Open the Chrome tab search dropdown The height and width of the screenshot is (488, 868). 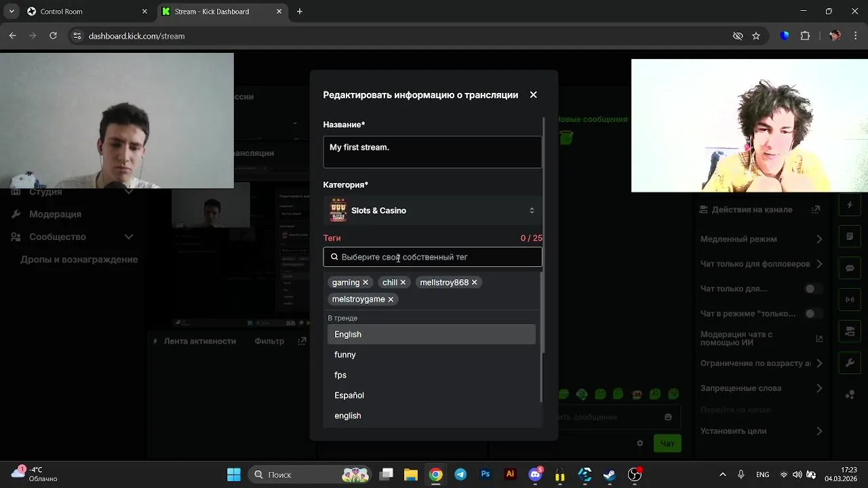click(12, 12)
